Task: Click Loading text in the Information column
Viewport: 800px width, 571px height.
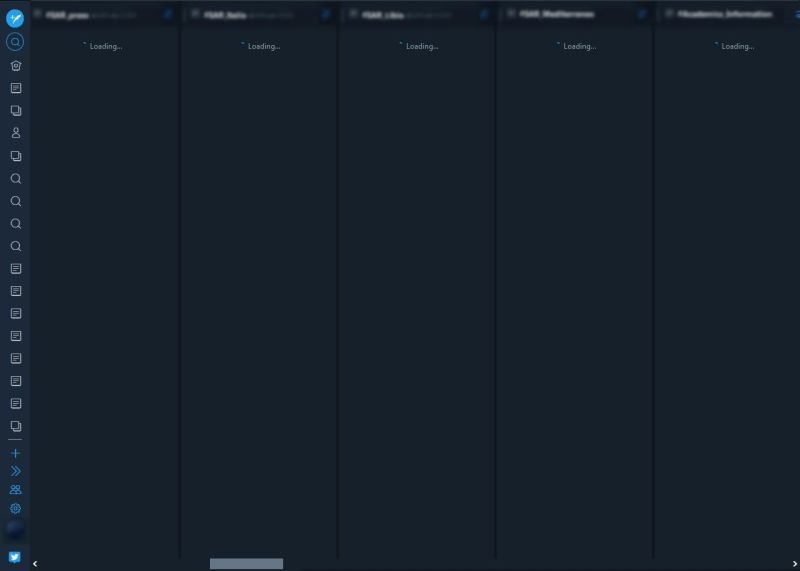Action: [738, 46]
